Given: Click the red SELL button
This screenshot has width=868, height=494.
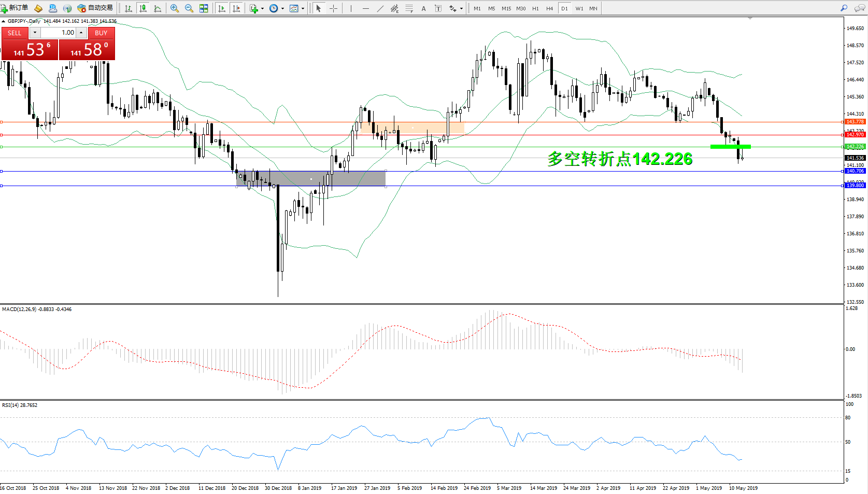Looking at the screenshot, I should 15,33.
